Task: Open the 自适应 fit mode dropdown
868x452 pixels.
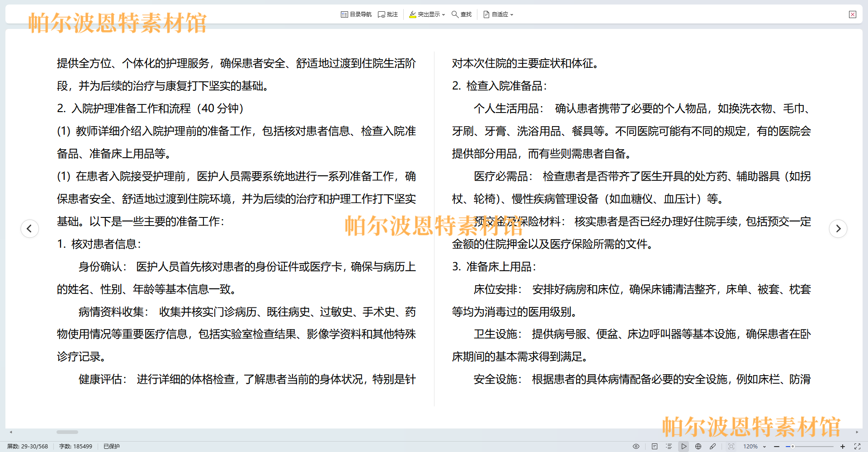Action: point(498,14)
